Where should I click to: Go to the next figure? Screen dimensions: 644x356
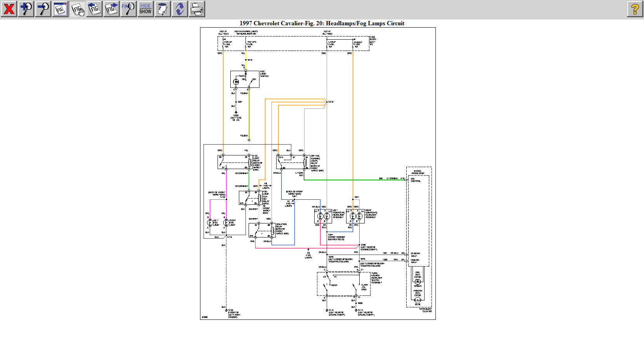click(x=111, y=9)
